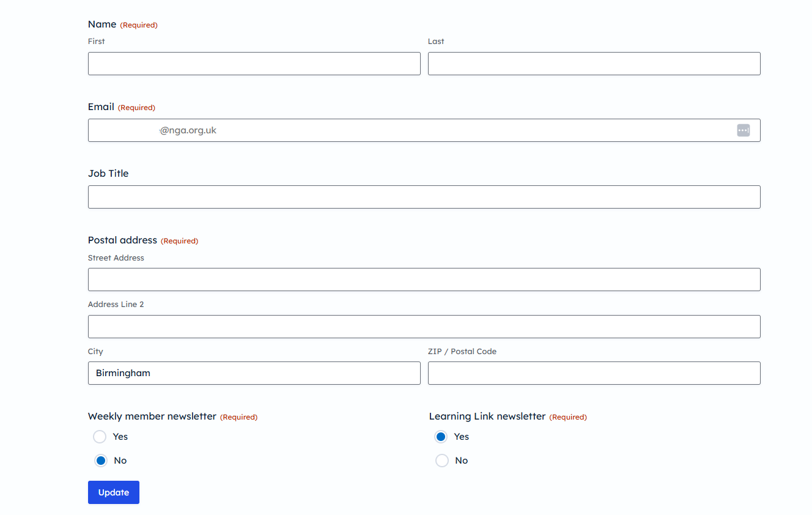Click the City field containing Birmingham
The image size is (812, 515).
tap(254, 373)
